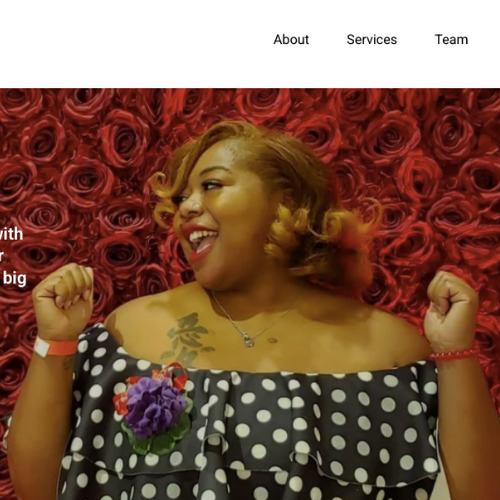Click the blank white header area left of About
Screen dimensions: 500x500
133,40
